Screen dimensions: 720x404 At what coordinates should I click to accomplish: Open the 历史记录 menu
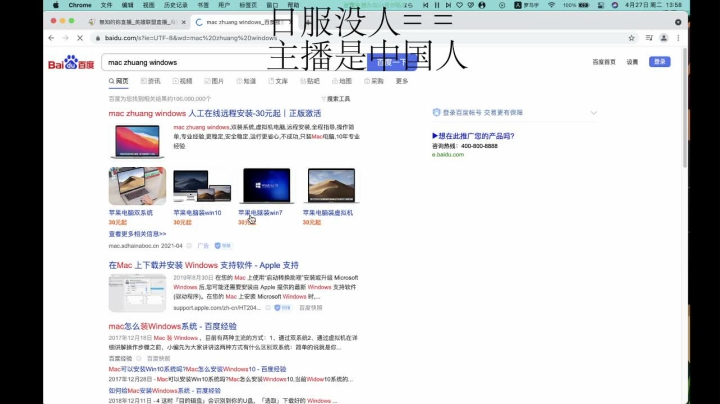coord(175,5)
